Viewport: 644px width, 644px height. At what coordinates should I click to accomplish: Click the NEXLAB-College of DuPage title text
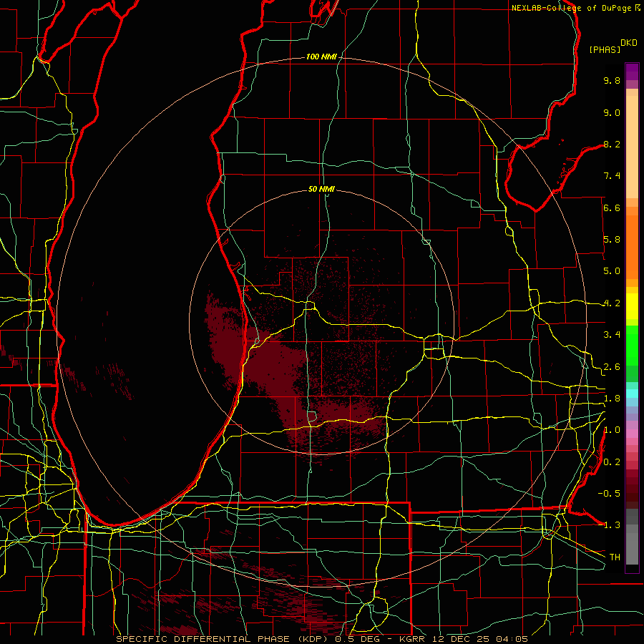[x=571, y=8]
